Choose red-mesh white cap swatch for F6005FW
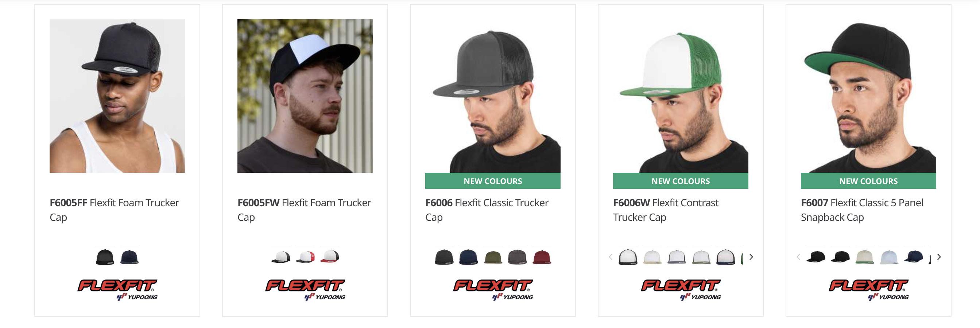The image size is (980, 328). coord(306,257)
